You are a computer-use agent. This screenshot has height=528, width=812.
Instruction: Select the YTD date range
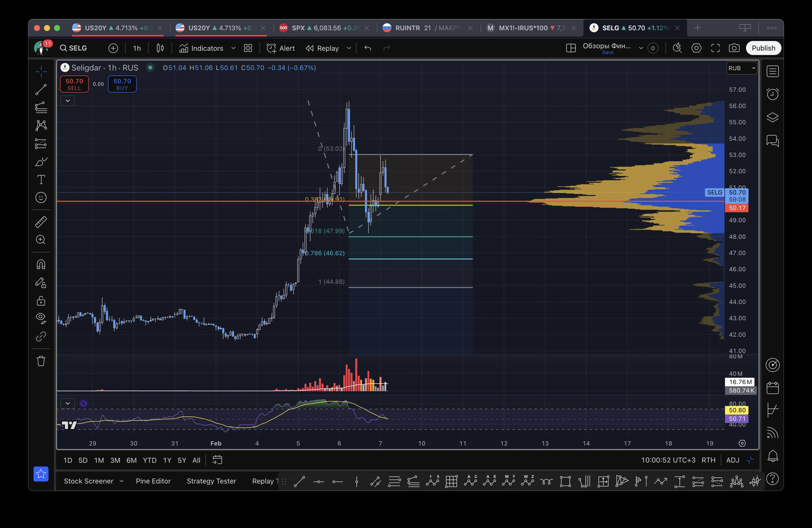(x=149, y=460)
